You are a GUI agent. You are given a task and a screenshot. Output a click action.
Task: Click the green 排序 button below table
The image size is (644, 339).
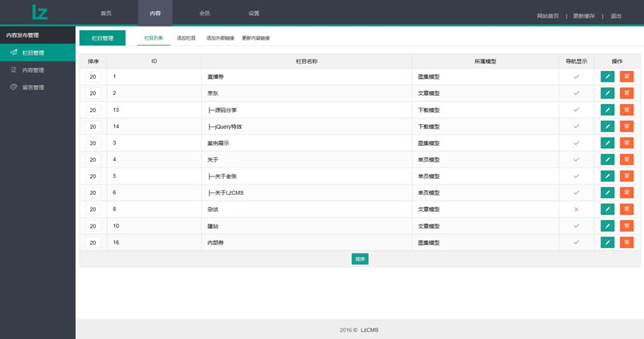360,259
